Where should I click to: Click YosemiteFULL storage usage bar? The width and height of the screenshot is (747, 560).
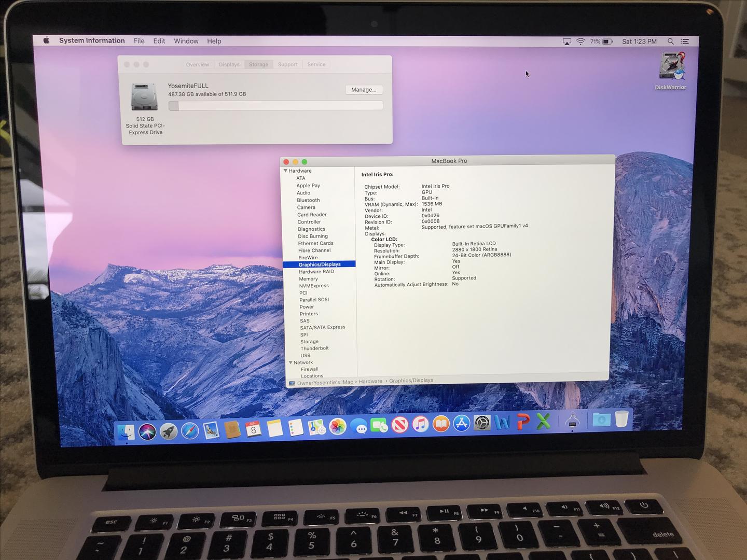pyautogui.click(x=276, y=106)
